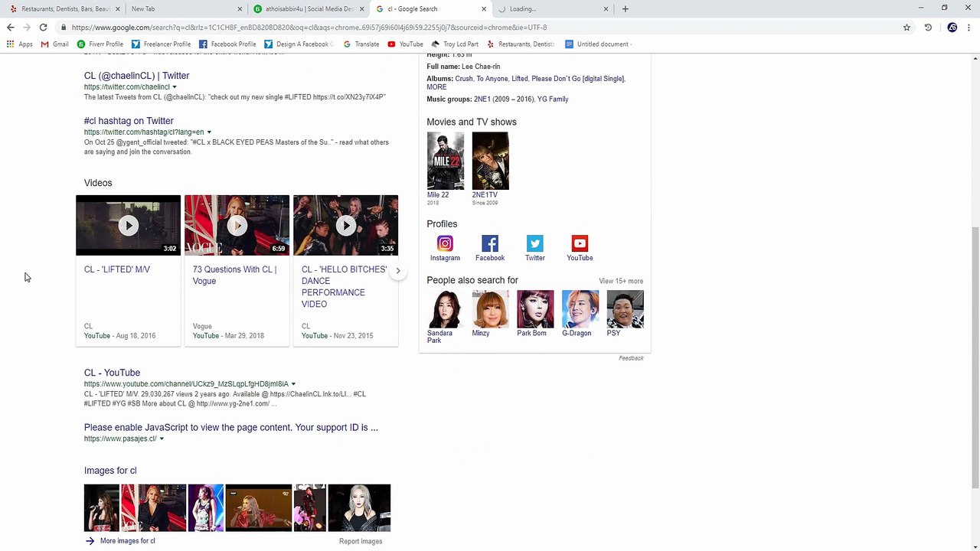This screenshot has width=980, height=551.
Task: Expand dropdown next to pasajes.cl URL
Action: [x=162, y=439]
